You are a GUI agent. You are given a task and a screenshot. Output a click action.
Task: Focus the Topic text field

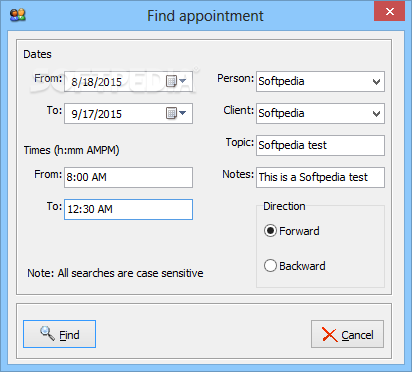click(x=320, y=145)
